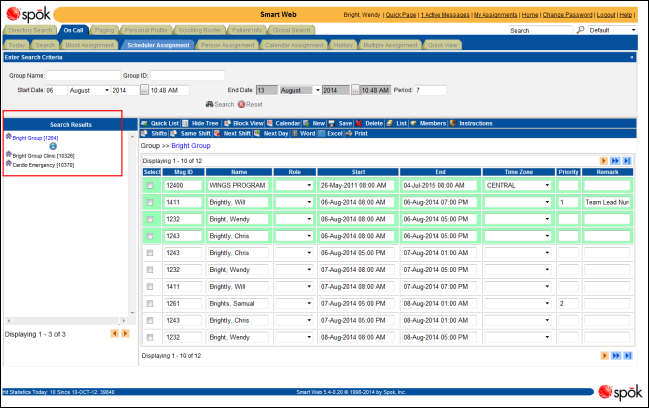Click the Group ID input field
Screen dimensions: 649x408
point(187,75)
